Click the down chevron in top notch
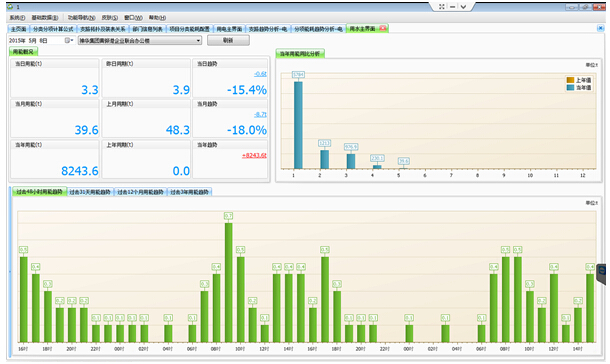This screenshot has width=610, height=364. tap(463, 7)
